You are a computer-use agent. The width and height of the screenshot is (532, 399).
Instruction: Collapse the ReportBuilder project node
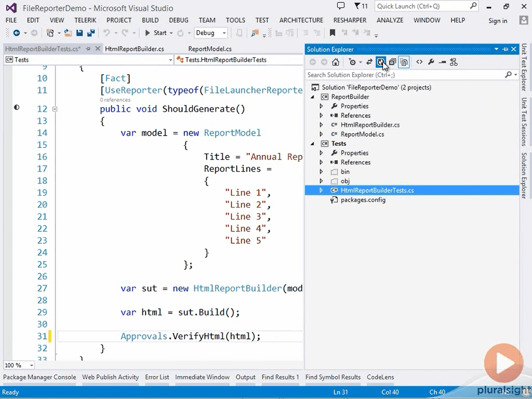(x=312, y=97)
